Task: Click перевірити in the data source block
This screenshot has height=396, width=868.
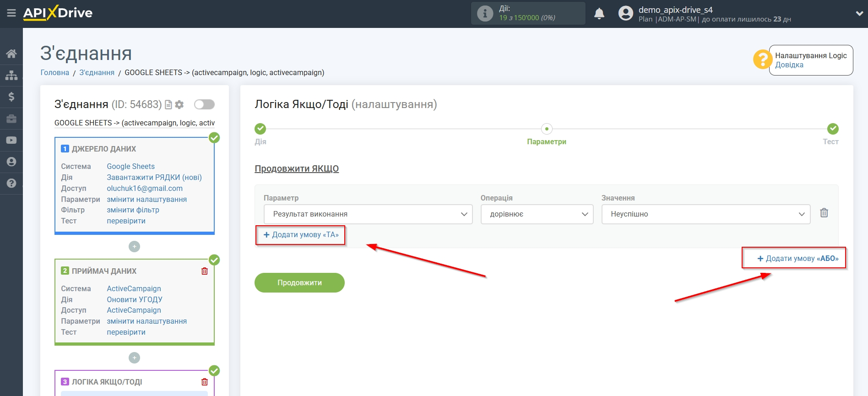Action: [x=126, y=221]
